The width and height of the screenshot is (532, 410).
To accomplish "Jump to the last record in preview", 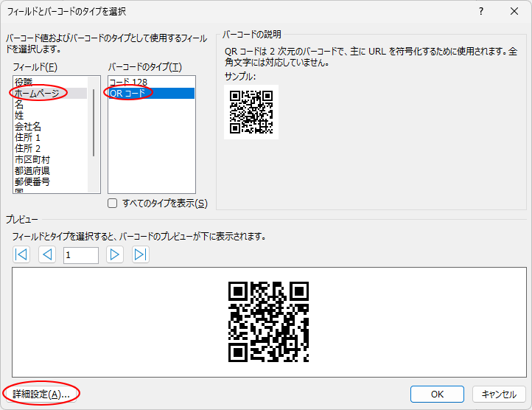I will 140,254.
